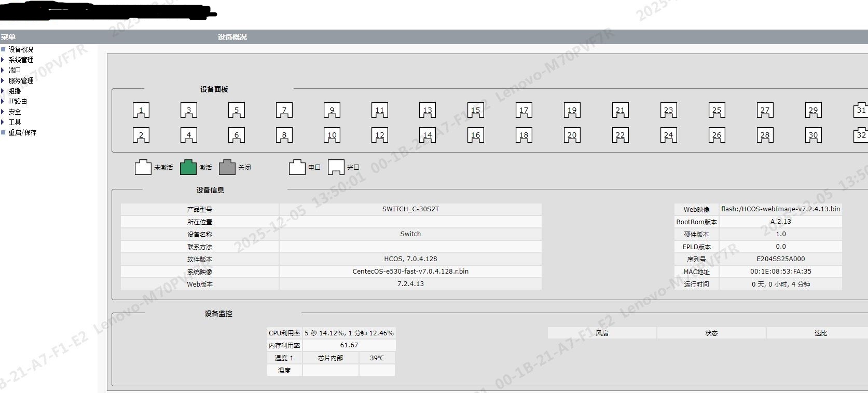The height and width of the screenshot is (393, 868).
Task: Click 状态 column header in fan table
Action: (x=711, y=333)
